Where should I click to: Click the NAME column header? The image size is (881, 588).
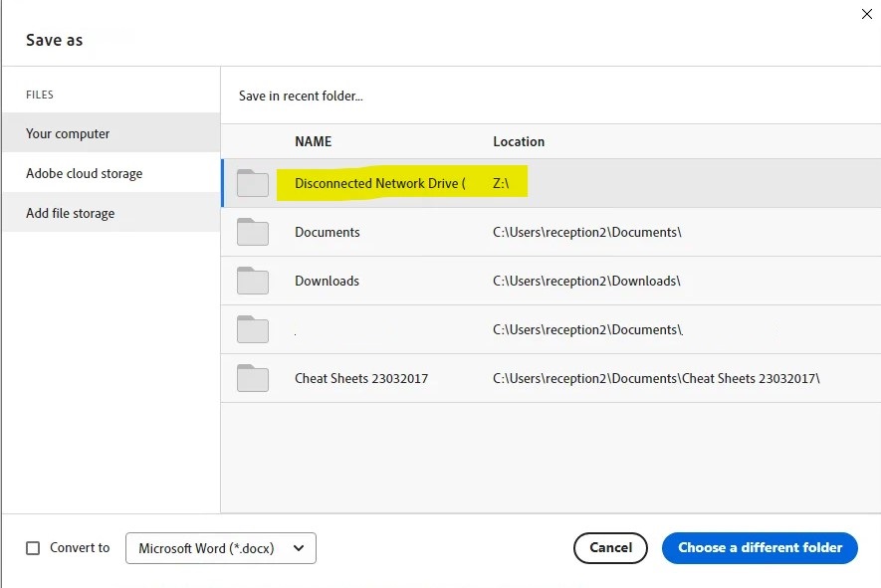(x=313, y=141)
